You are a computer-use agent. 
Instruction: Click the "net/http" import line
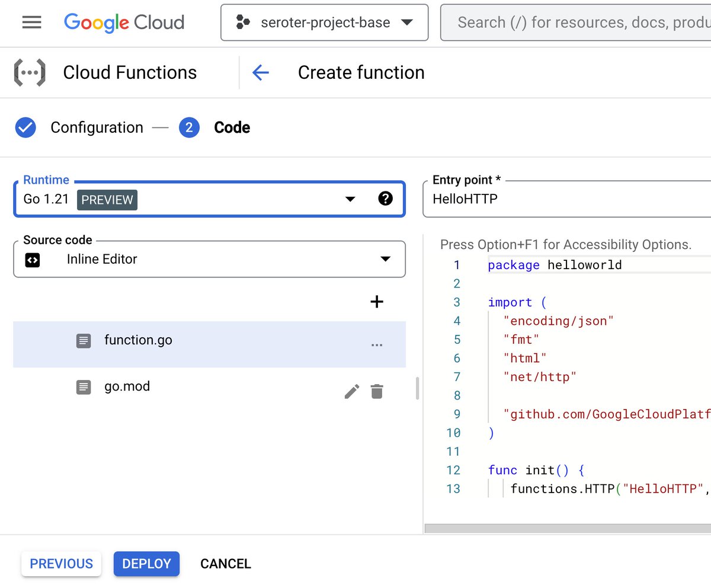coord(540,377)
